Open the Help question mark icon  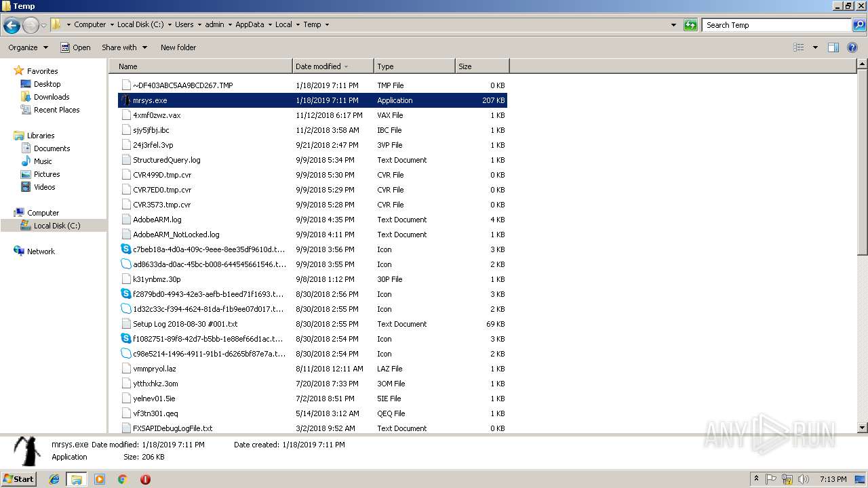point(853,47)
